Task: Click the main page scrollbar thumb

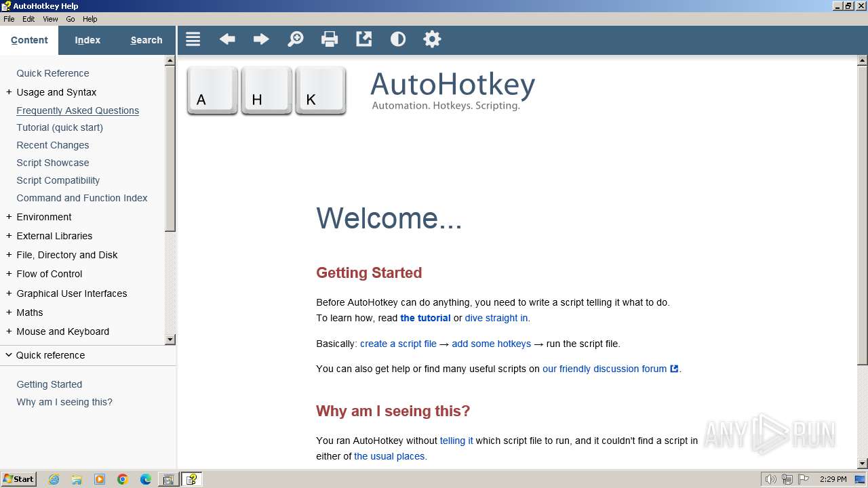Action: pyautogui.click(x=863, y=216)
